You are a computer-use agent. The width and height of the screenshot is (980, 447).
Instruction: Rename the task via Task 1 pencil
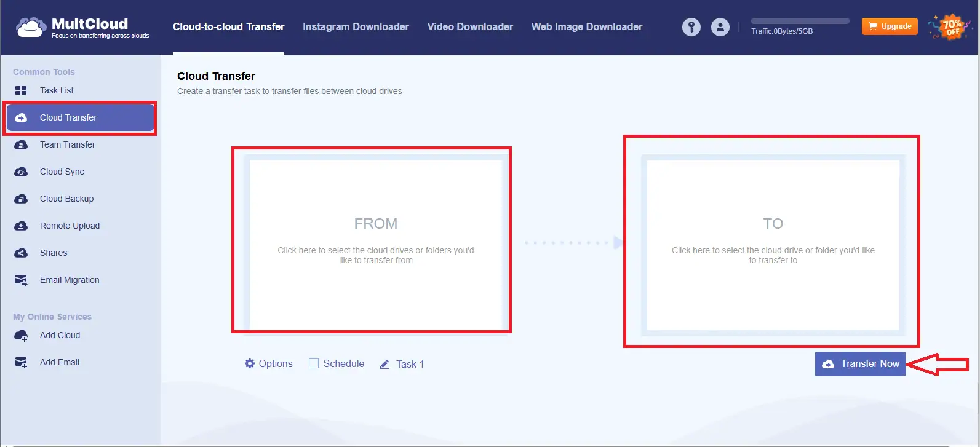[x=385, y=364]
